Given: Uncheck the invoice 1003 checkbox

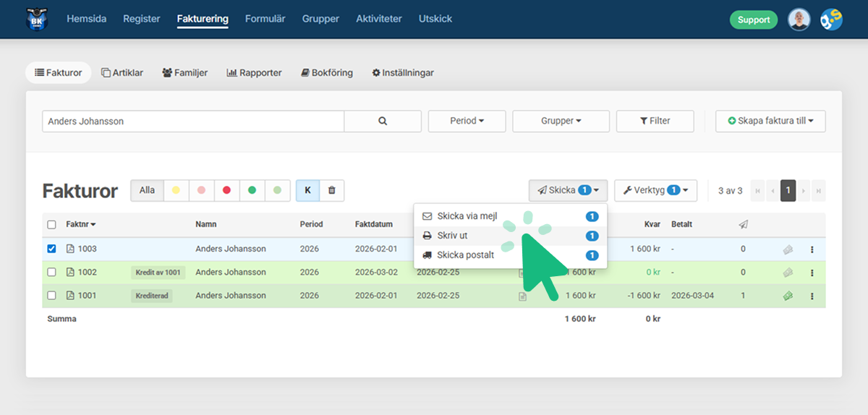Looking at the screenshot, I should coord(51,249).
